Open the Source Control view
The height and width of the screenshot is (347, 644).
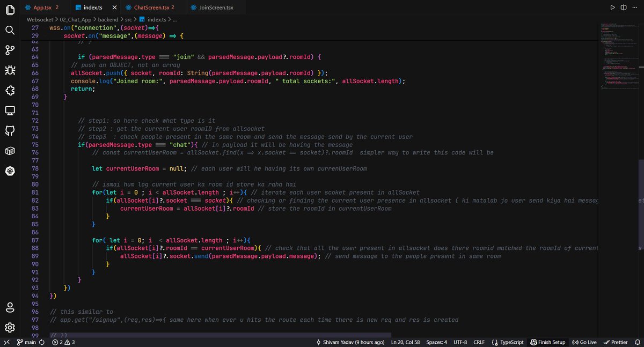(10, 50)
